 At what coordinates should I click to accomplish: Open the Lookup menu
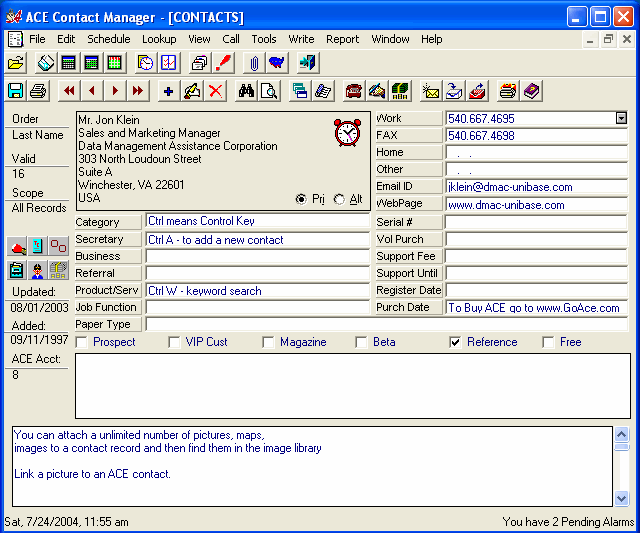[x=159, y=39]
